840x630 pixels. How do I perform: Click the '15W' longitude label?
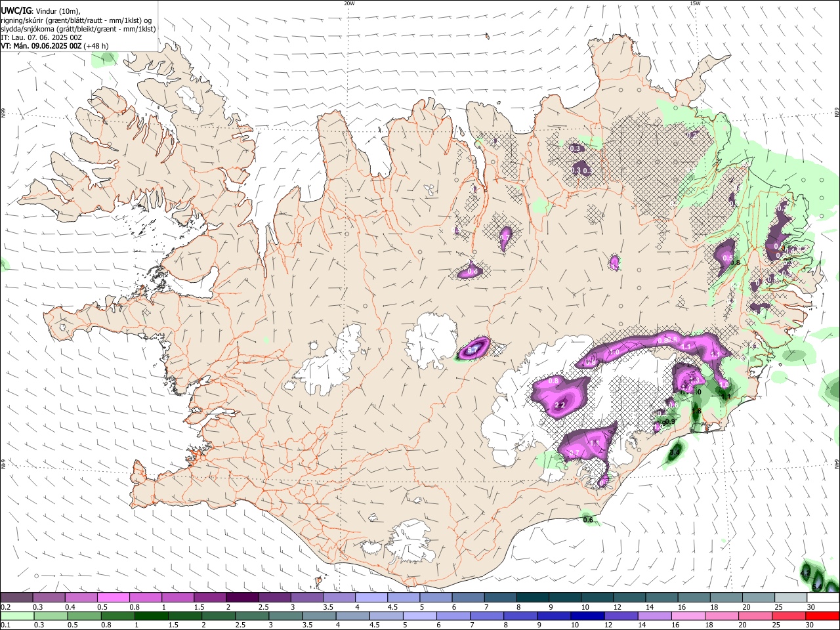click(695, 3)
